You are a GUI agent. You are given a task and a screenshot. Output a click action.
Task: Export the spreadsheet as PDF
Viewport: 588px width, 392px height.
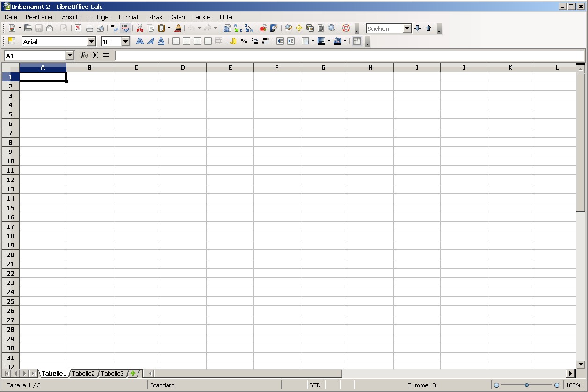coord(78,28)
